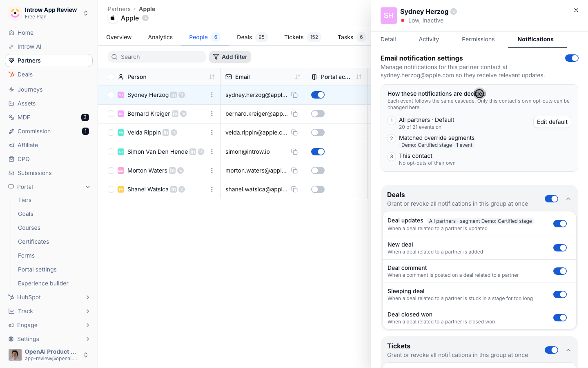Screen dimensions: 588x368
Task: Disable Deal closed won notification
Action: point(560,318)
